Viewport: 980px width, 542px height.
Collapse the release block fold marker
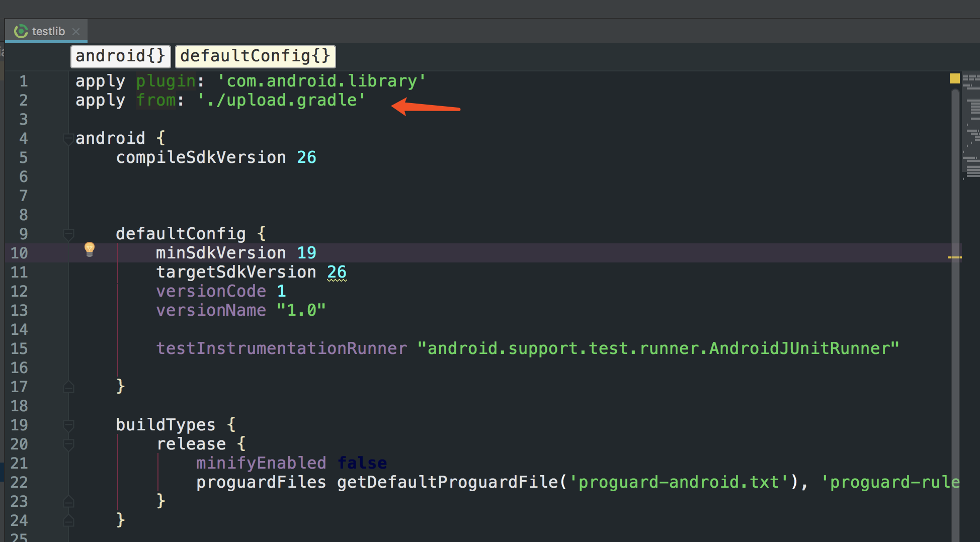click(x=68, y=444)
